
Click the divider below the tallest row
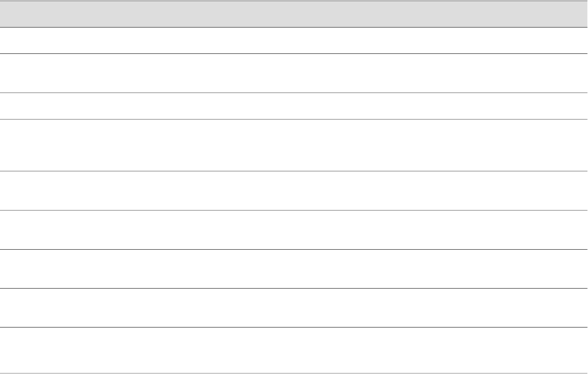[x=294, y=171]
